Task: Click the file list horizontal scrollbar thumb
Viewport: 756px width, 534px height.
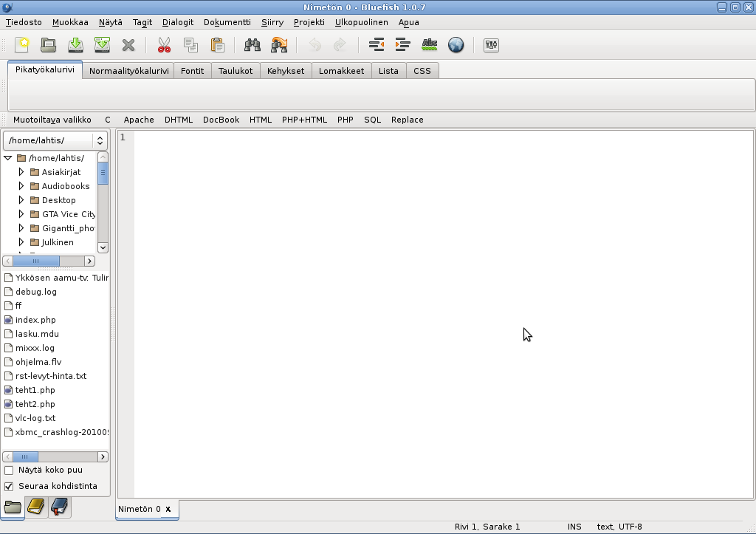Action: tap(25, 456)
